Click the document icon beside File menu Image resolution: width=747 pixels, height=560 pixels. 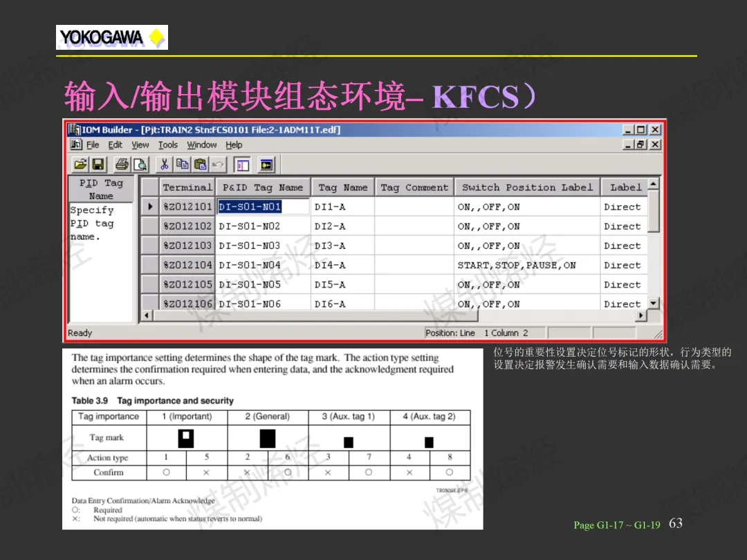(x=76, y=144)
